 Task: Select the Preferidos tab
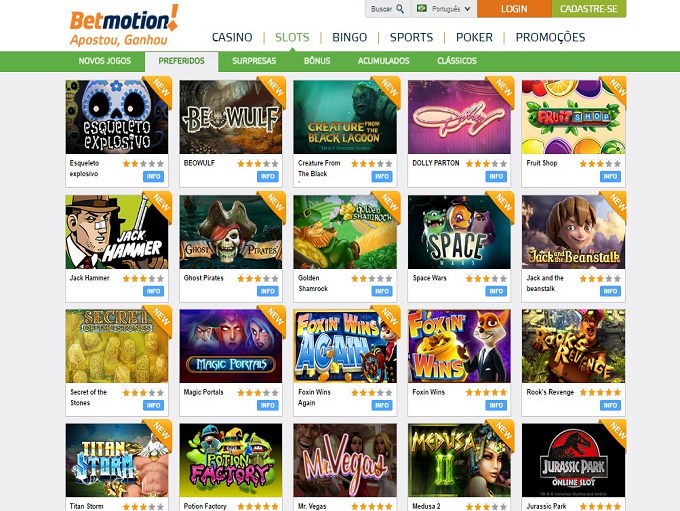pyautogui.click(x=181, y=61)
